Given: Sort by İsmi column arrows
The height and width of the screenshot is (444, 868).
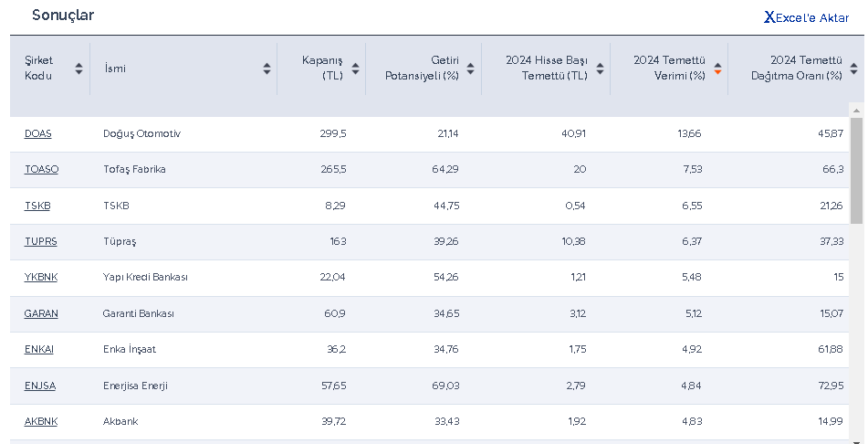Looking at the screenshot, I should (x=267, y=69).
